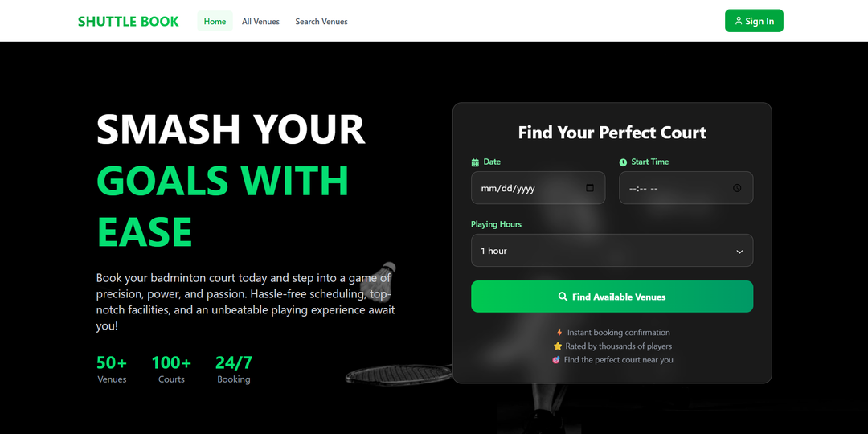Click the green clock icon beside Start Time
The image size is (868, 434).
623,162
